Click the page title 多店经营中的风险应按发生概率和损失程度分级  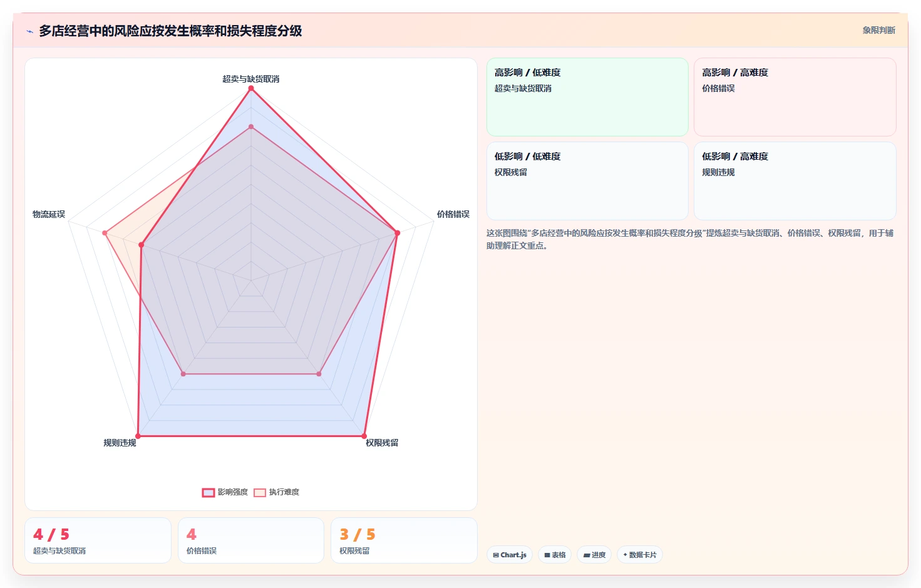pos(170,31)
